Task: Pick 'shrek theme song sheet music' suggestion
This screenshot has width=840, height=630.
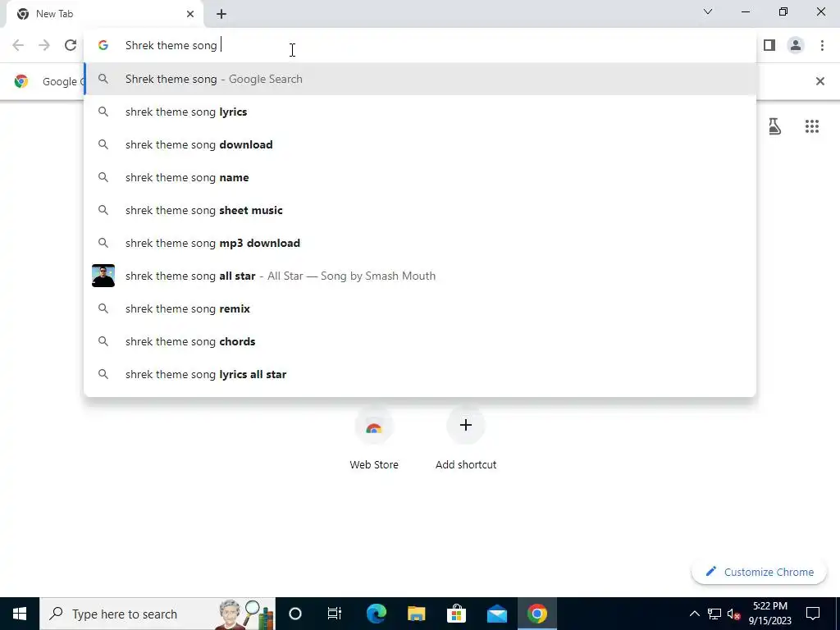Action: pyautogui.click(x=420, y=210)
